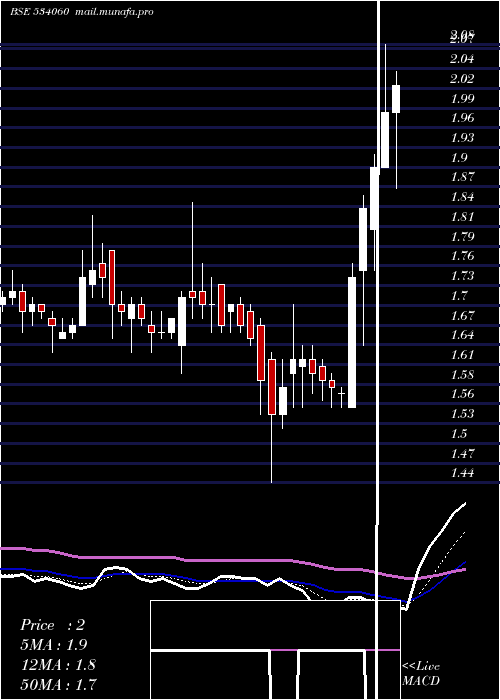Viewport: 500px width, 700px height.
Task: Click the 1.9 price axis label
Action: point(459,157)
